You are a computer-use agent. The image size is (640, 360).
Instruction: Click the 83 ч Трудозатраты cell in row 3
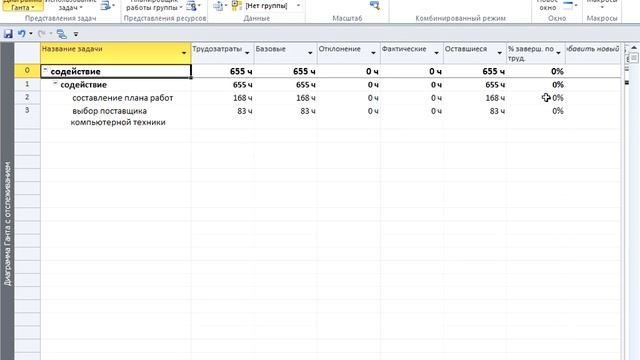222,117
